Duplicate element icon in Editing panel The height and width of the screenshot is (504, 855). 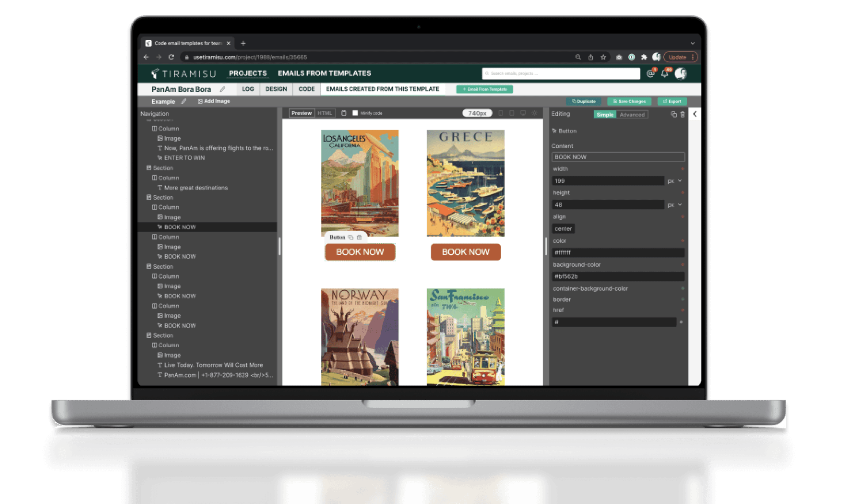tap(673, 114)
